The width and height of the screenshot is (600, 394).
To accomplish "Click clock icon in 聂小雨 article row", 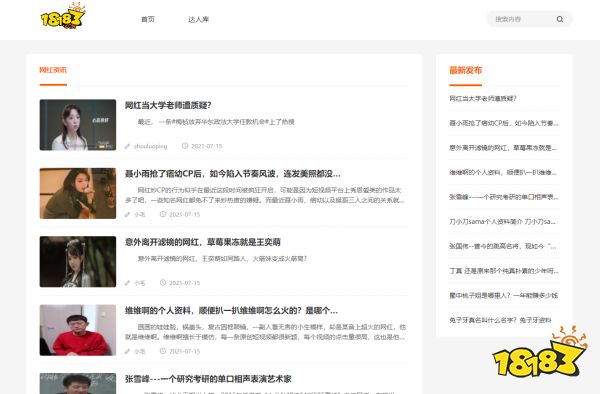I will [x=163, y=214].
